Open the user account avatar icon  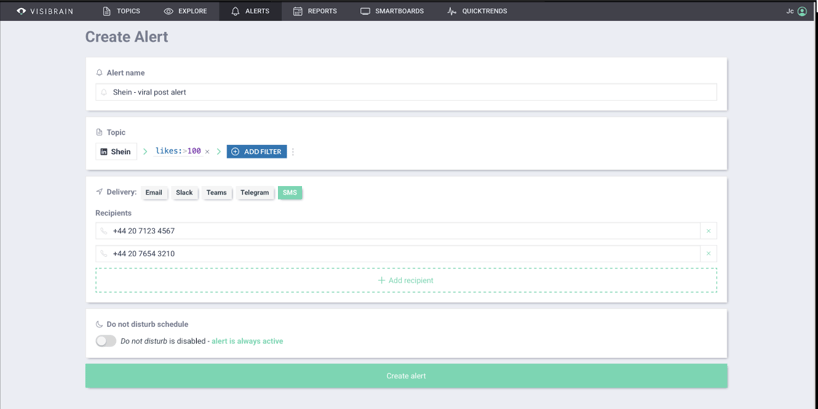(x=802, y=11)
